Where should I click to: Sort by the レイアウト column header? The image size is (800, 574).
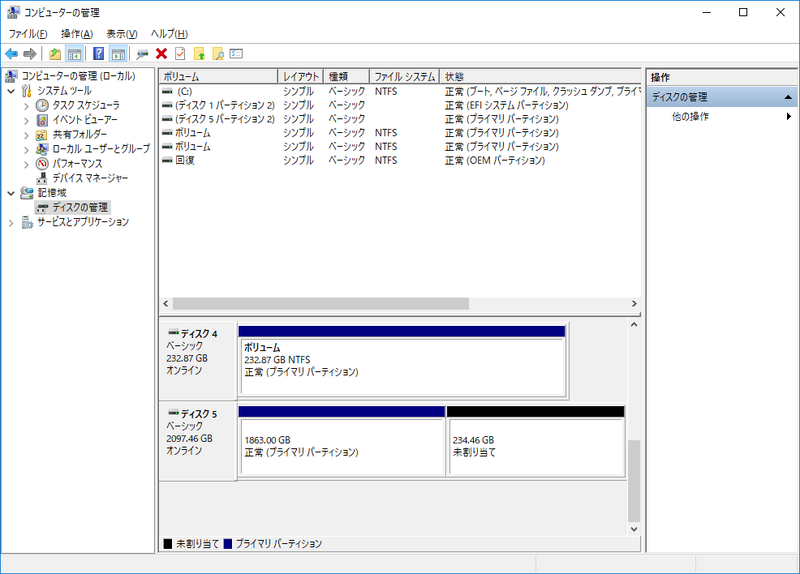(301, 77)
